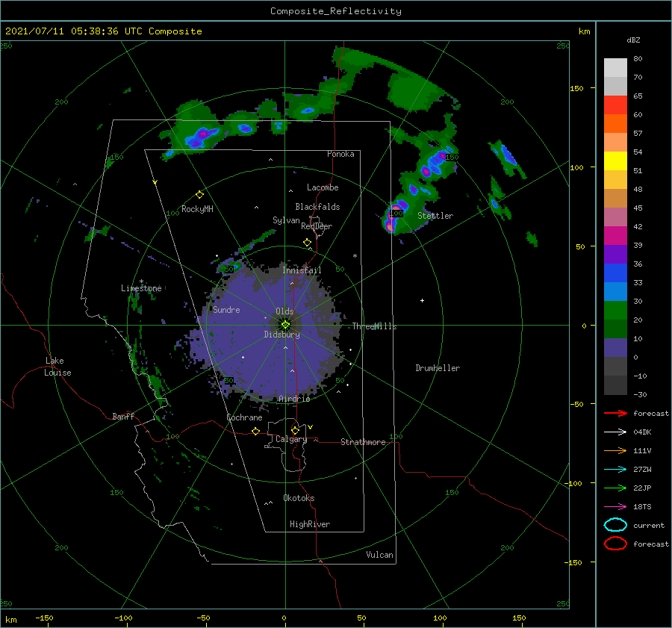
Task: Choose the purple 36-39 dBZ color swatch
Action: [x=615, y=255]
